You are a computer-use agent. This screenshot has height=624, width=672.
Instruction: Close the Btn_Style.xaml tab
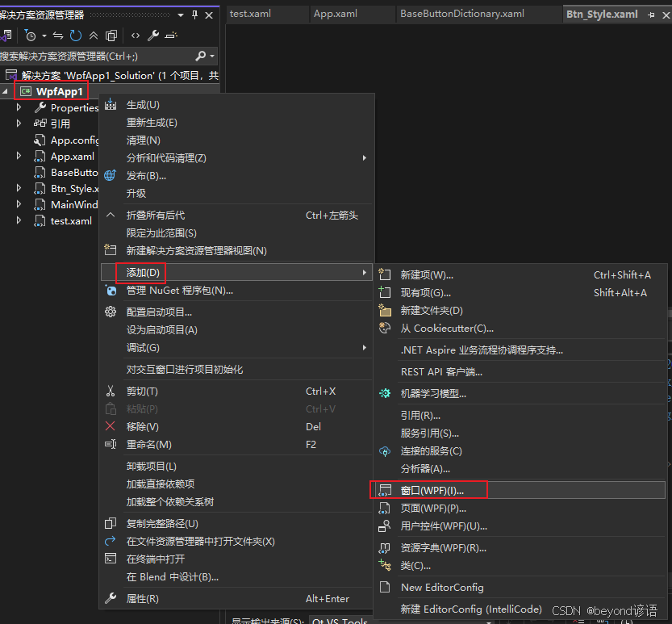click(666, 15)
